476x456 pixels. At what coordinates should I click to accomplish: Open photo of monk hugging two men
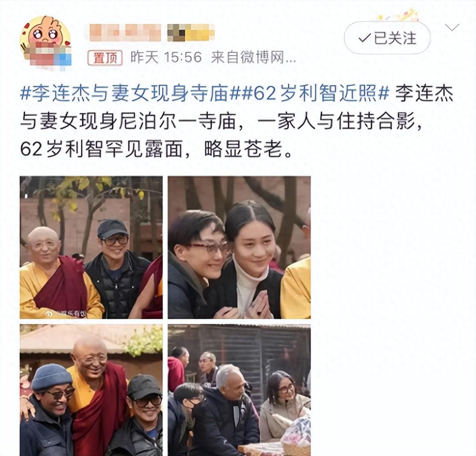[91, 390]
